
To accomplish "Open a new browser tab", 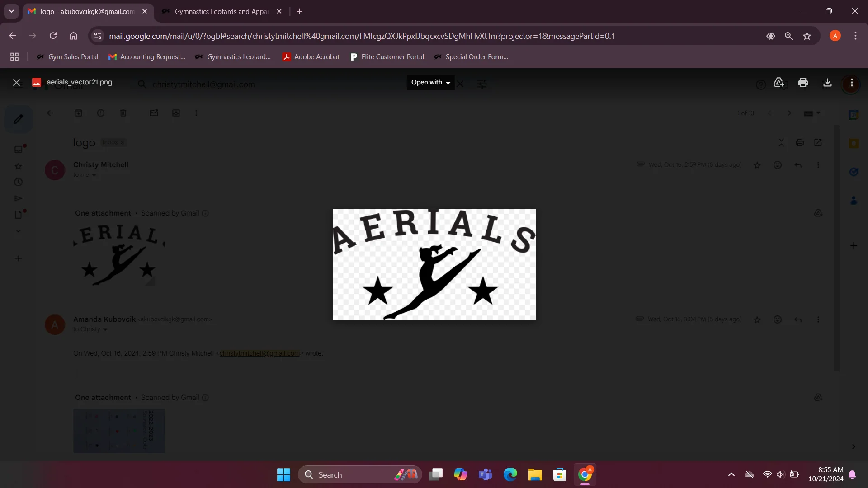I will (x=299, y=11).
